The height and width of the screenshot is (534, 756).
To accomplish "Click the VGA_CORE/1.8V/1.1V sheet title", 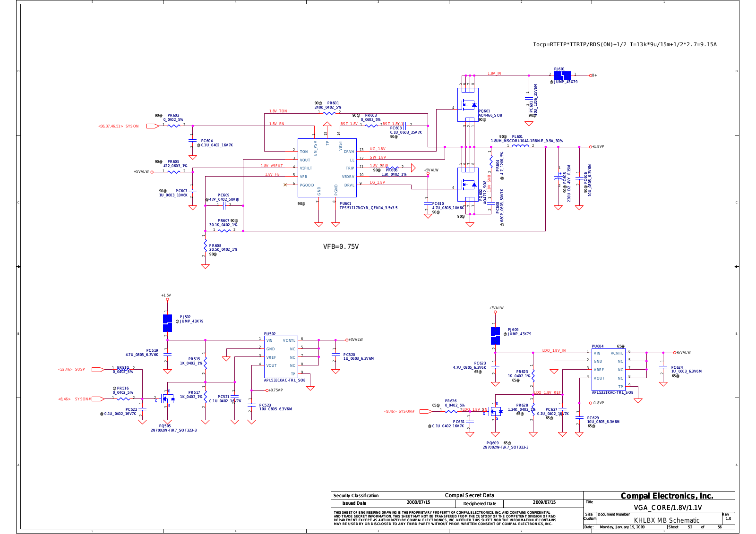I will [x=668, y=508].
